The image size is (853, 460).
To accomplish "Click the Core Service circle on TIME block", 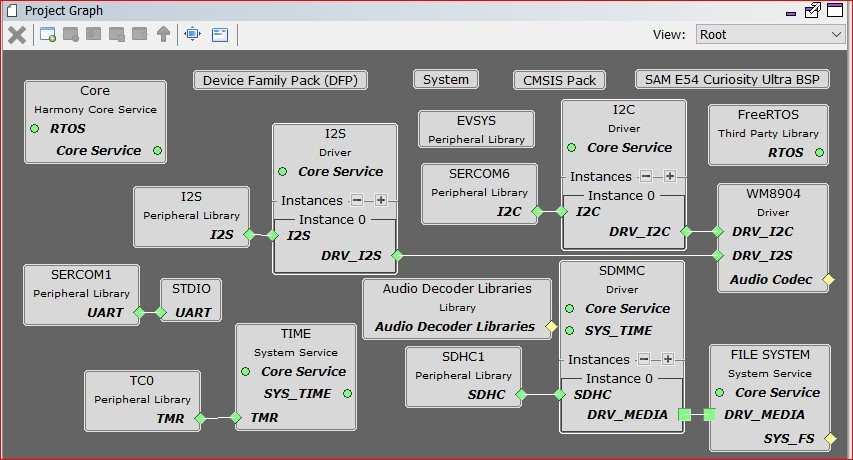I will pos(245,371).
